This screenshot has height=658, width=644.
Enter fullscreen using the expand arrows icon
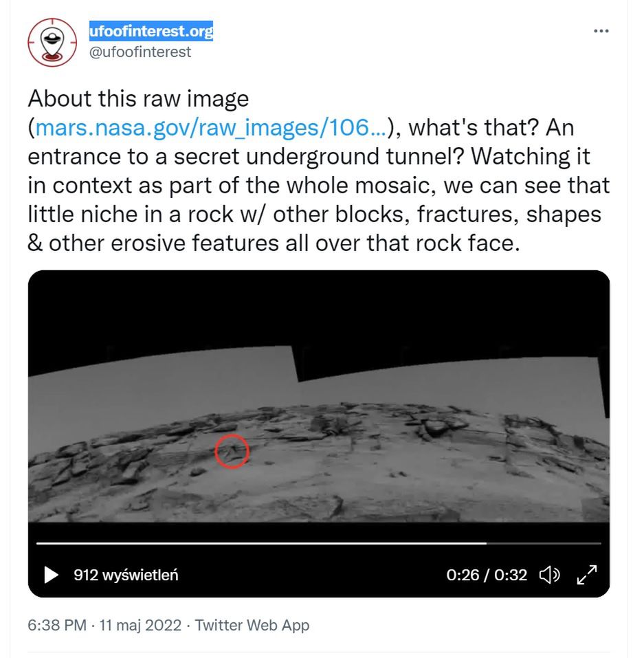[586, 575]
